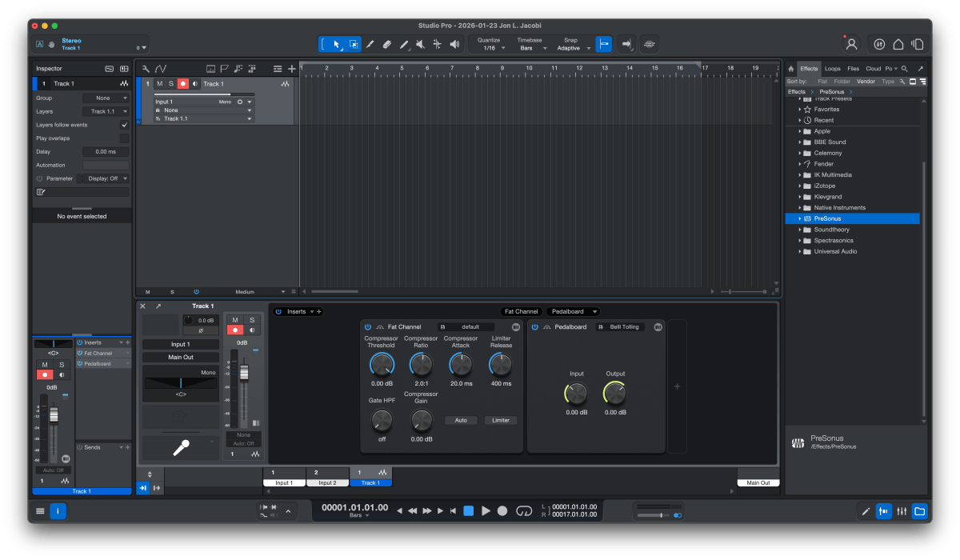This screenshot has height=560, width=960.
Task: Power off the Fat Channel plugin
Action: [x=367, y=326]
